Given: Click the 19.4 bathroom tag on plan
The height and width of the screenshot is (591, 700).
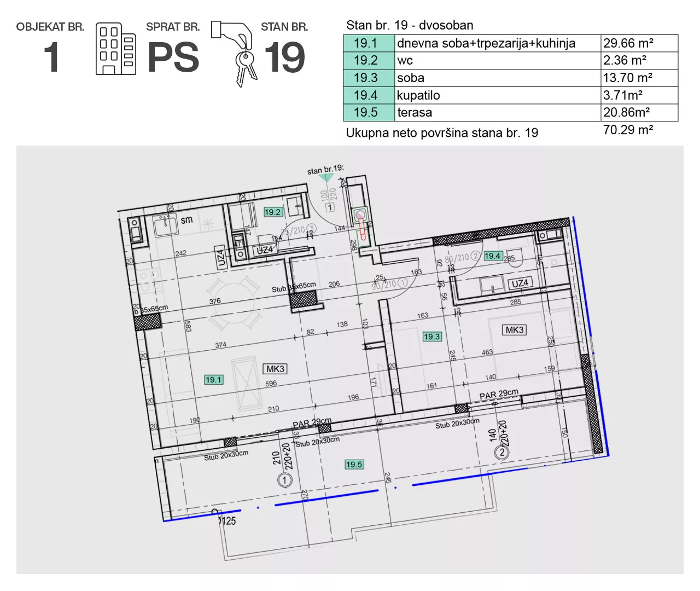Looking at the screenshot, I should click(492, 256).
